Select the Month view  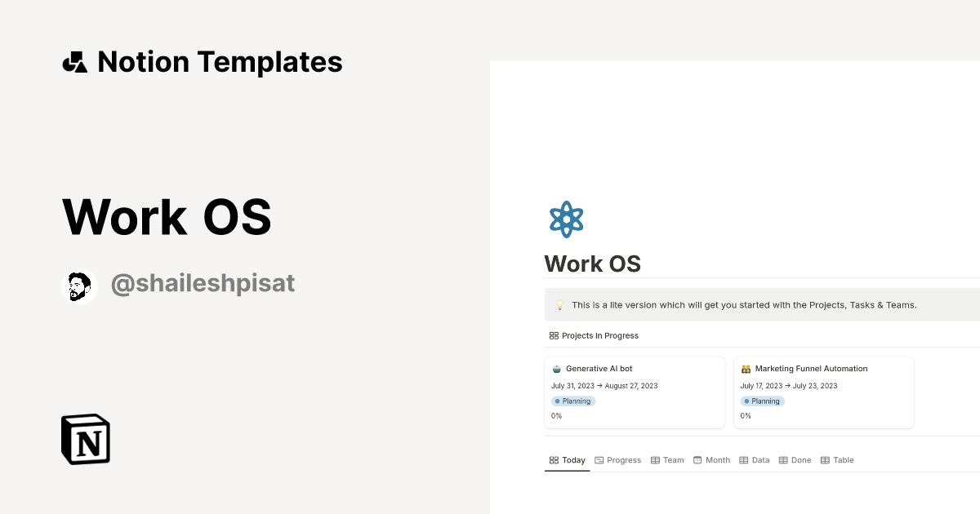711,459
